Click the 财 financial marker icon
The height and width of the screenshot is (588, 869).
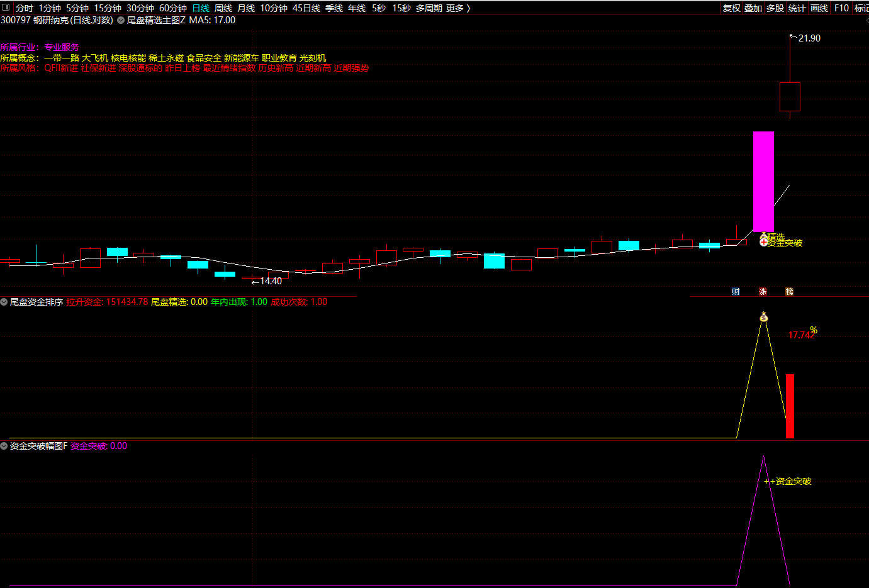tap(736, 292)
